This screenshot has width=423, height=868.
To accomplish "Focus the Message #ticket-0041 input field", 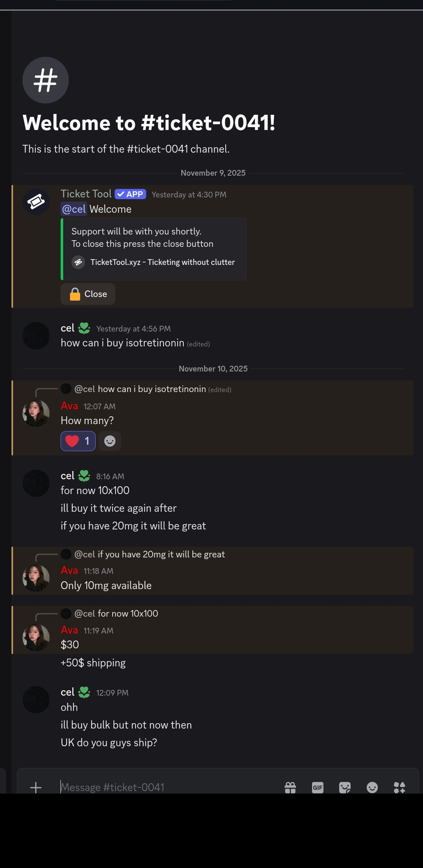I will 164,787.
